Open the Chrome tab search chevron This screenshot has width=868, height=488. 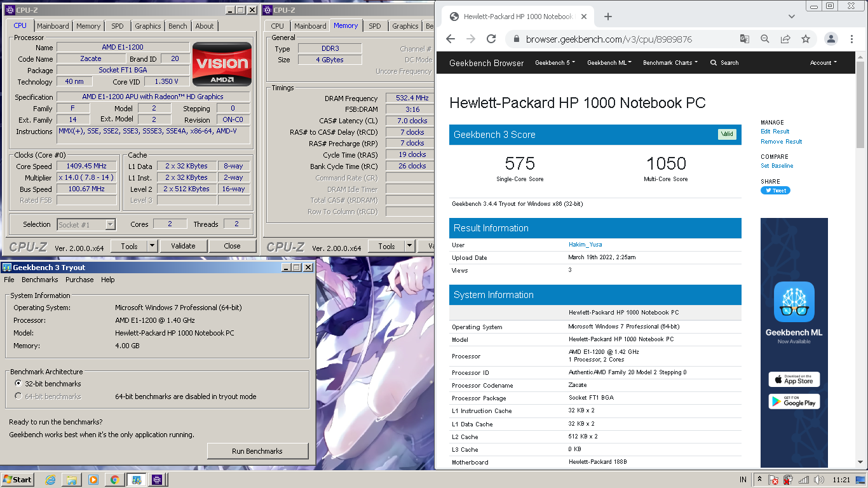click(x=792, y=17)
